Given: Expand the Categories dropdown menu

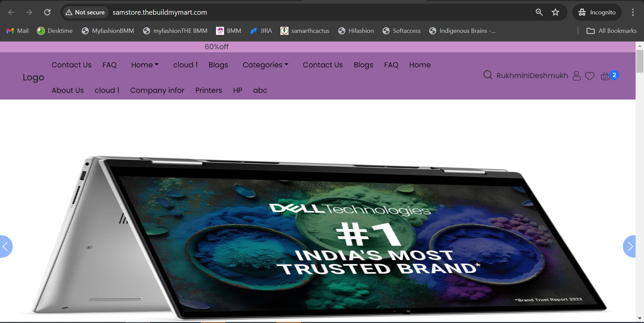Looking at the screenshot, I should click(265, 65).
